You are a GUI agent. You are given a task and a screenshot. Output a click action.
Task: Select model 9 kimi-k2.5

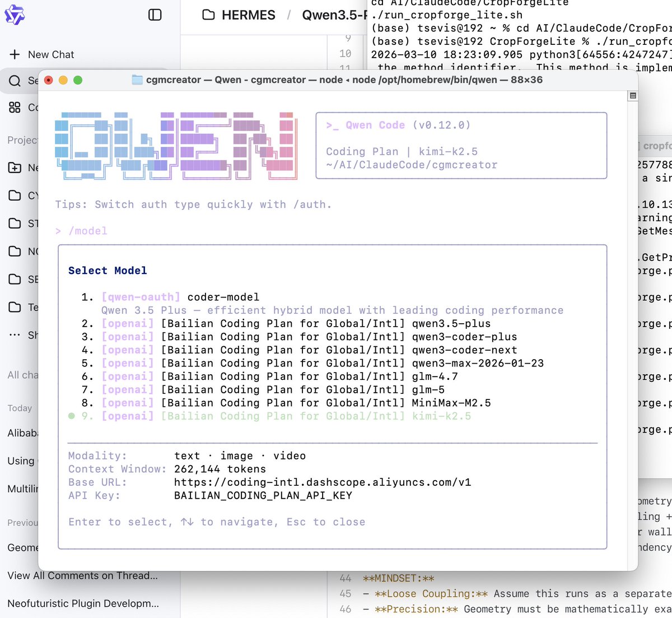pos(269,416)
